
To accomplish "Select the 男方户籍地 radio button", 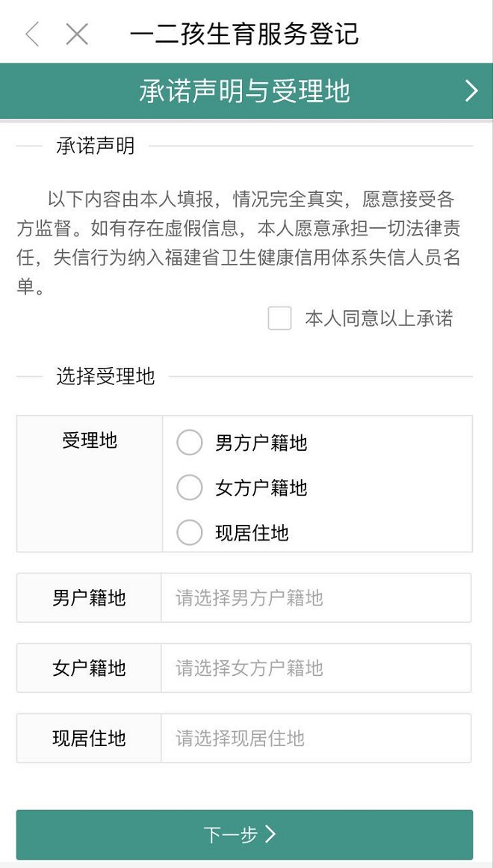I will click(x=190, y=443).
